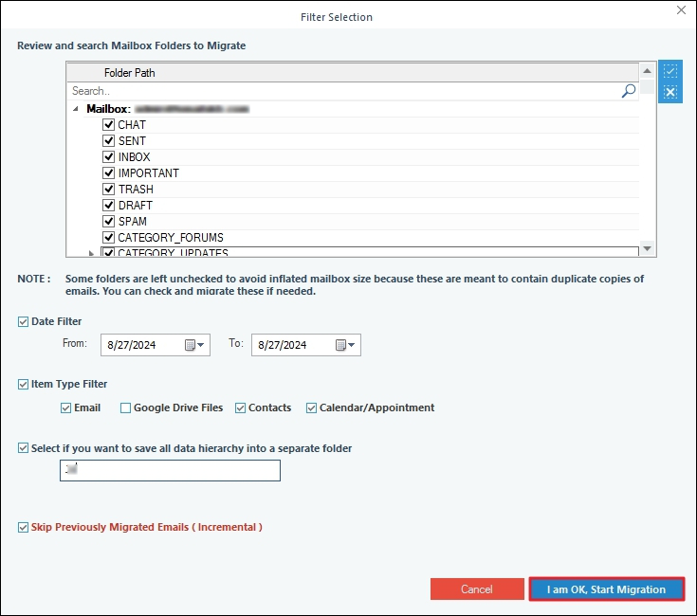Screen dimensions: 697x616
Task: Enable Google Drive Files item type
Action: pyautogui.click(x=125, y=408)
